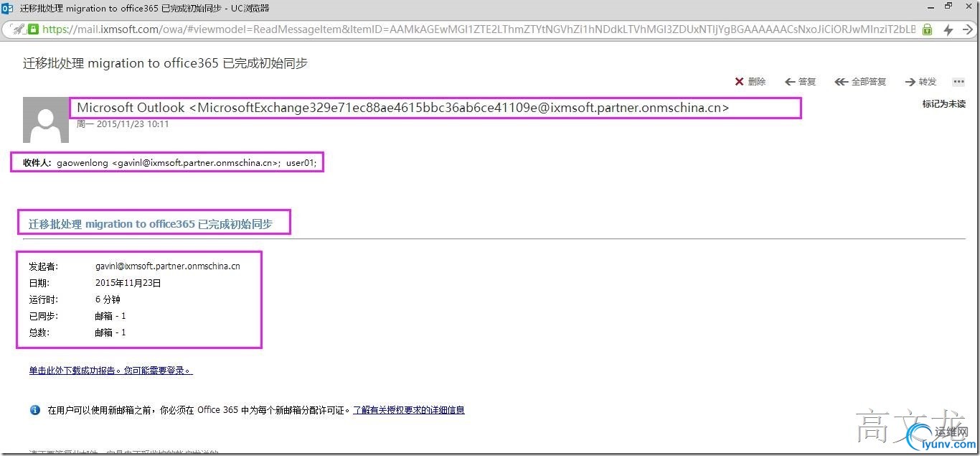Click the Outlook icon in the title bar
This screenshot has width=980, height=456.
click(9, 9)
